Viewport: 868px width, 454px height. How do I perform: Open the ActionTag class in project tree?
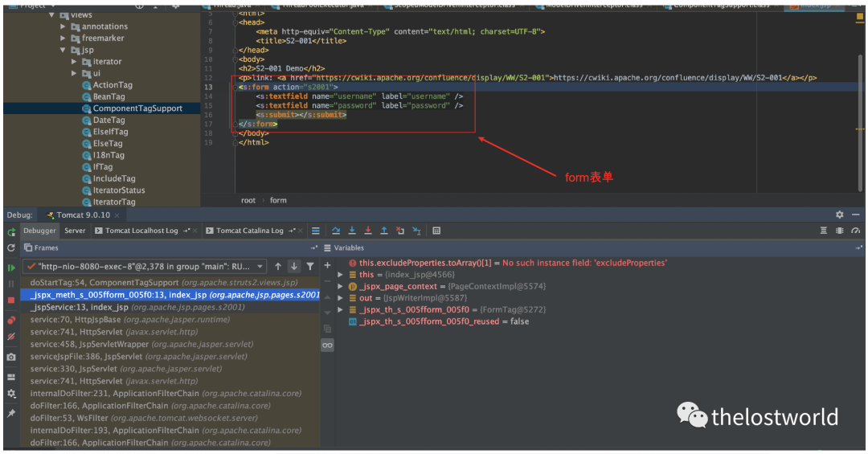click(x=113, y=85)
